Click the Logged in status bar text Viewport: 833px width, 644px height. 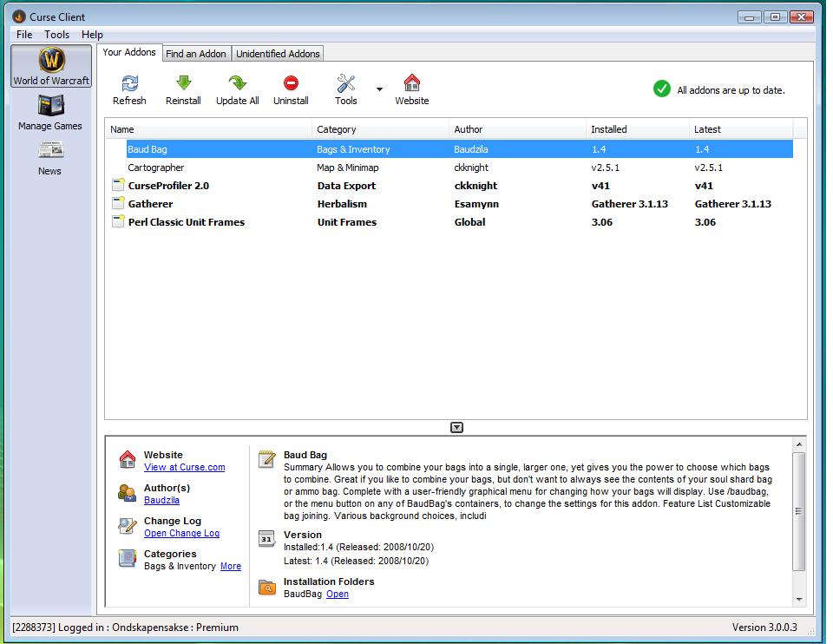pos(125,627)
